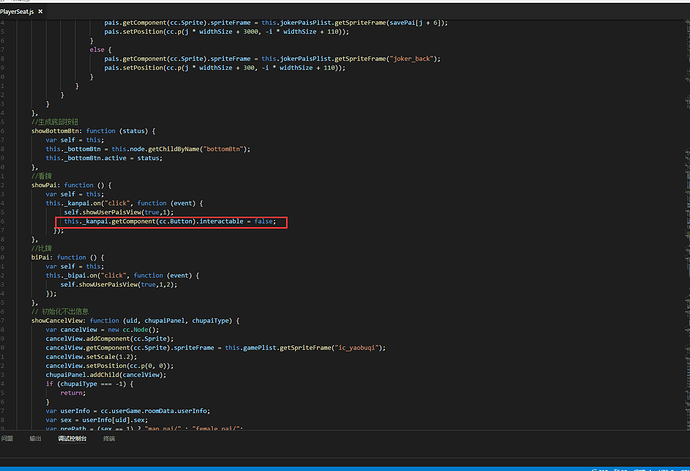Close the PlayerSeat.js tab with X

click(40, 11)
